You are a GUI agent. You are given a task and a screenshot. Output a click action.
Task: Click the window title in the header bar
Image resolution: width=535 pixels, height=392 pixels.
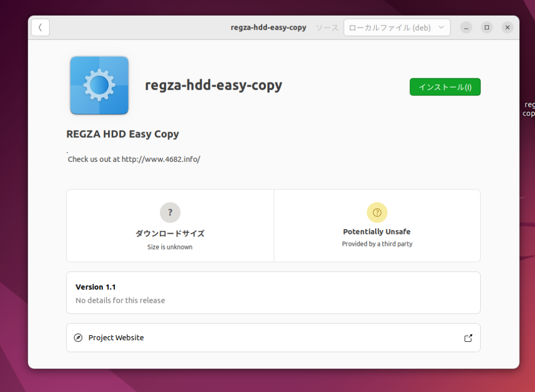268,28
